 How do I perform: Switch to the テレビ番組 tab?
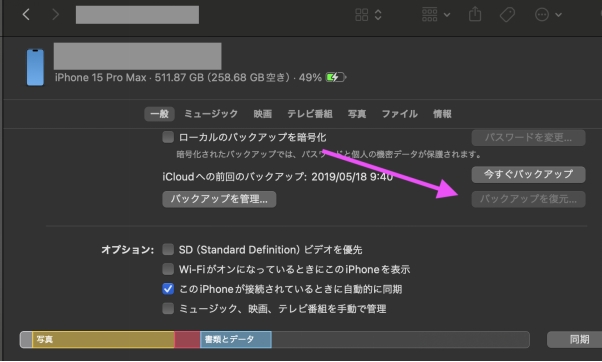[310, 114]
